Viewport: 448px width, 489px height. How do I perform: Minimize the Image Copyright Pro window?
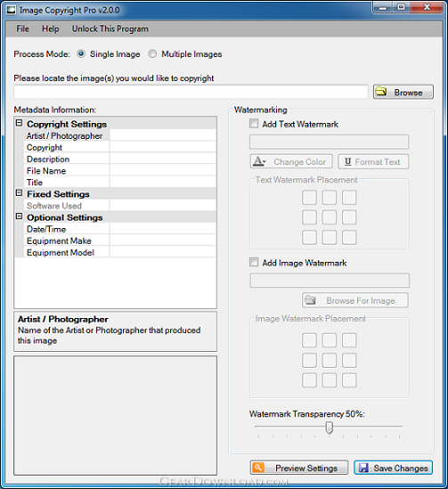click(382, 7)
